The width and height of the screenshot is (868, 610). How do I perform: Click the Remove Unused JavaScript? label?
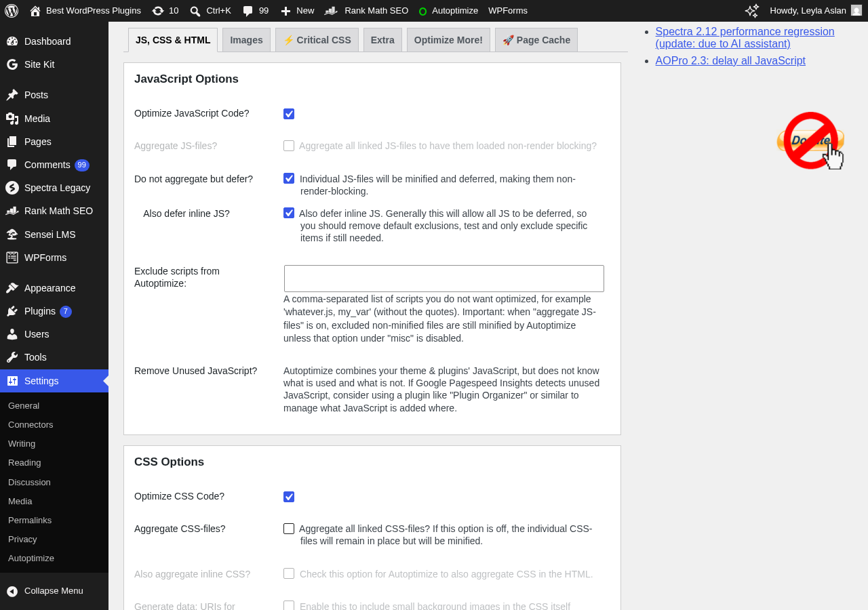point(196,371)
